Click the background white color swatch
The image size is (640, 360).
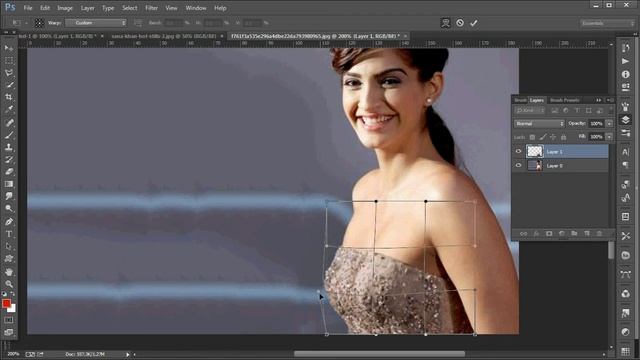coord(12,309)
